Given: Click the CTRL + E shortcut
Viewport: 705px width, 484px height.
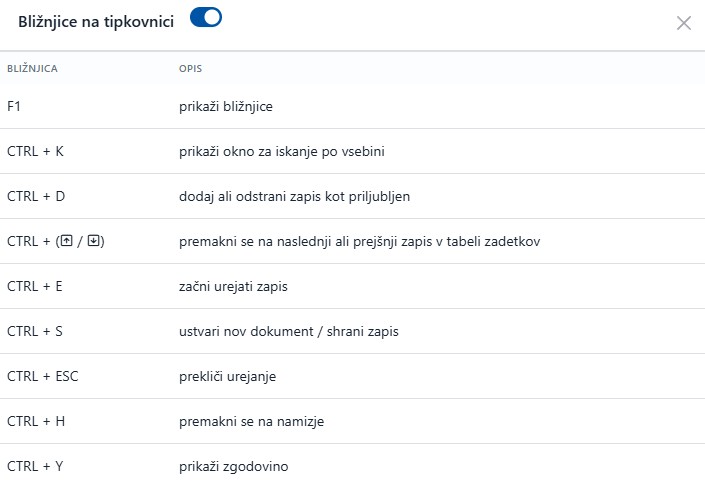Looking at the screenshot, I should click(35, 286).
